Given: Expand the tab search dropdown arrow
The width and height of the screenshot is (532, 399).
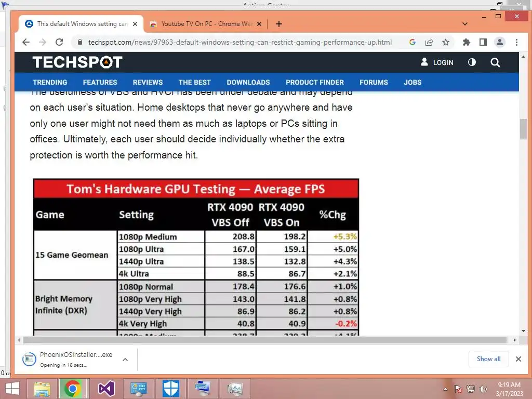Looking at the screenshot, I should click(x=465, y=24).
